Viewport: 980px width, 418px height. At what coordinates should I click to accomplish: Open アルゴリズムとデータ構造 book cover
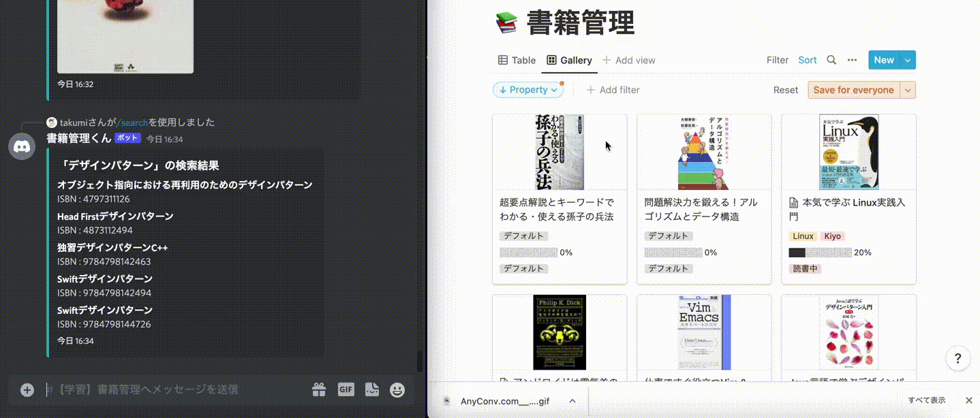[704, 152]
